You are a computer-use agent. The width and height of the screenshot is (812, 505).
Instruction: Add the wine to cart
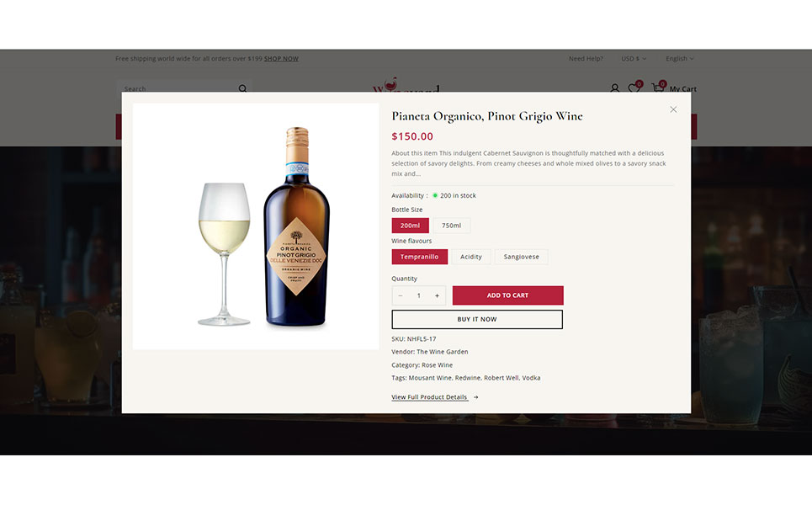point(508,295)
